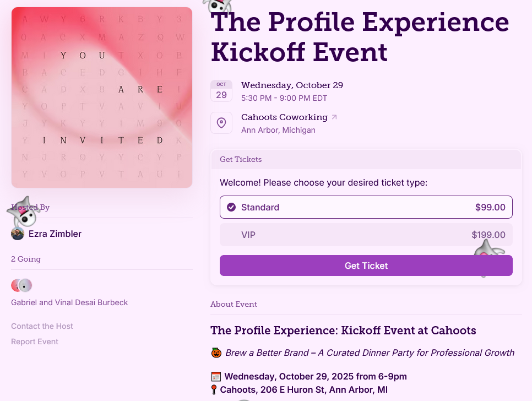The image size is (532, 401).
Task: Click the pumpkin emoji before Brew a Better Brand
Action: pos(216,353)
